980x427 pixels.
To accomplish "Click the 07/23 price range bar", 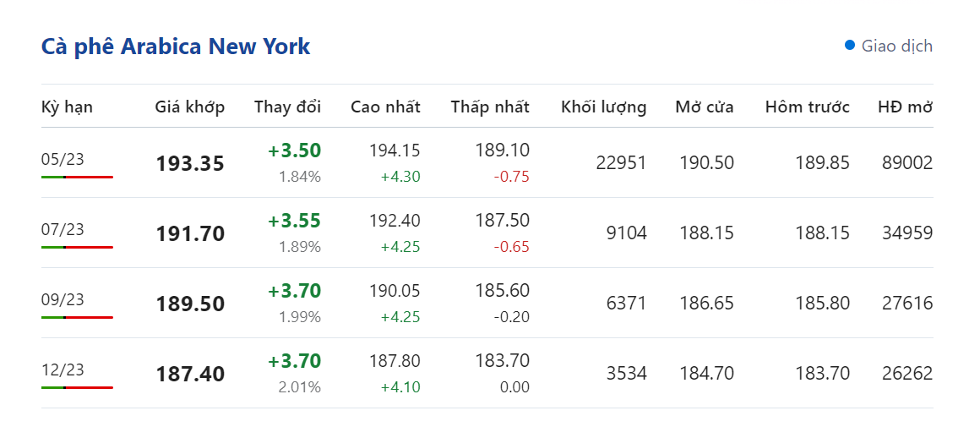I will point(77,247).
